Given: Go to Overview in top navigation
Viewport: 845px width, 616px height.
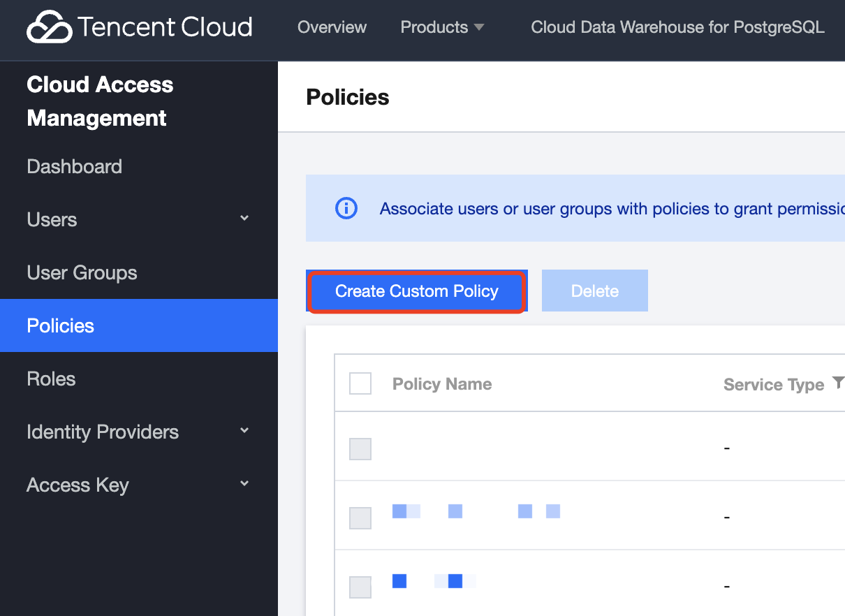Looking at the screenshot, I should coord(332,27).
